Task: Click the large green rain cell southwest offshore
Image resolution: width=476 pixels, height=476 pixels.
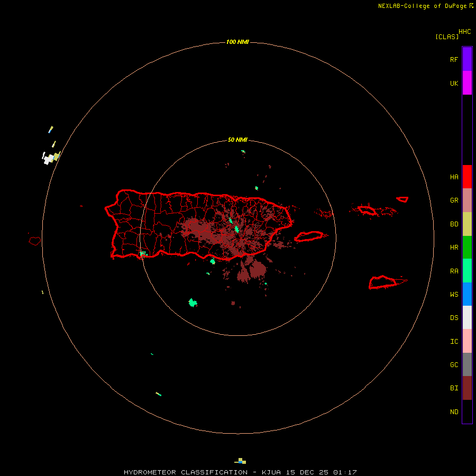Action: click(193, 303)
